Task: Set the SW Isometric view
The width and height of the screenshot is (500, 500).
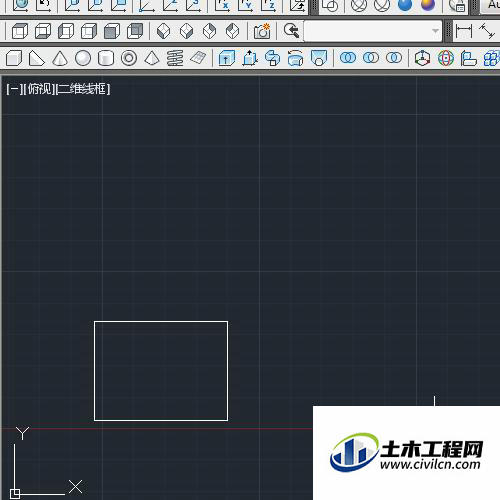Action: (163, 32)
